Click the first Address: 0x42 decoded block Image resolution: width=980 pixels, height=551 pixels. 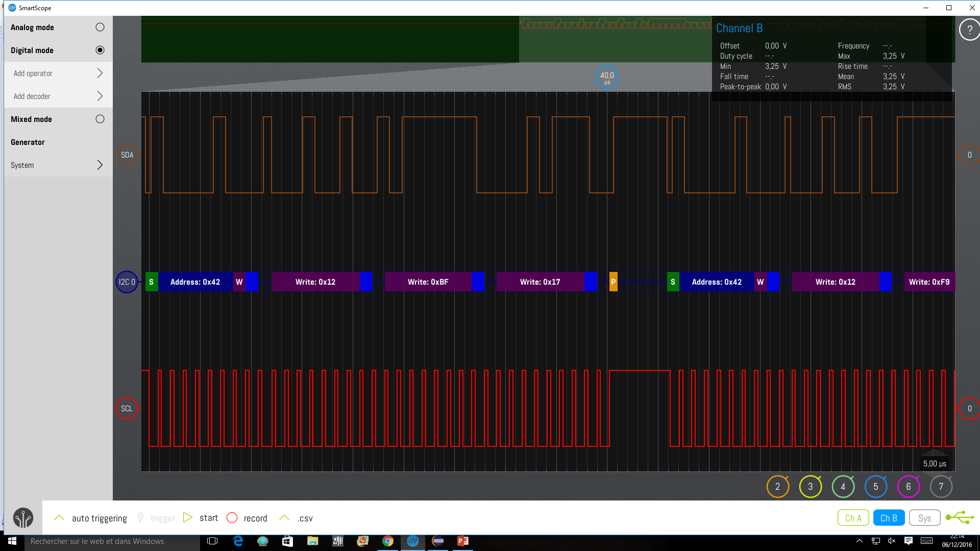(x=195, y=282)
